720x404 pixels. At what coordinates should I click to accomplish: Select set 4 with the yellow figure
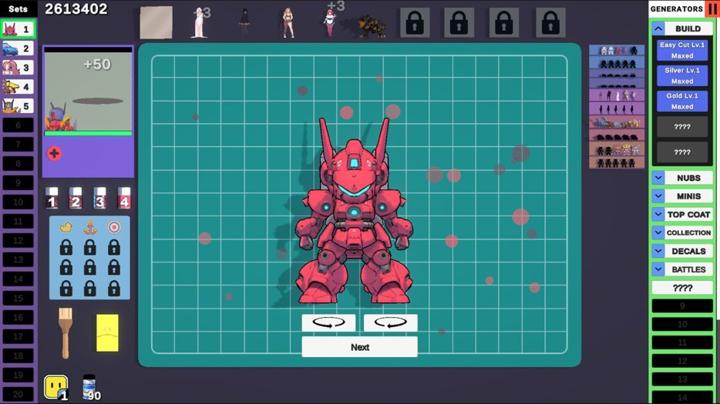point(18,87)
